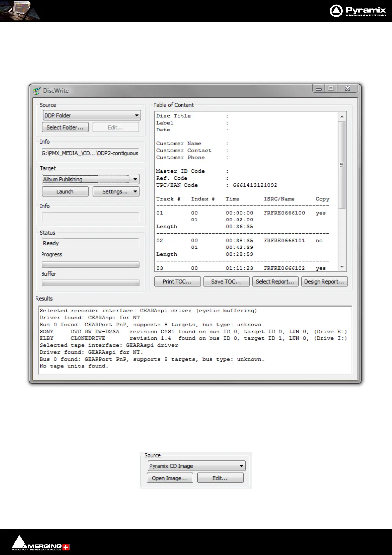Save the table of contents with Save TOC
This screenshot has height=555, width=392.
point(226,282)
